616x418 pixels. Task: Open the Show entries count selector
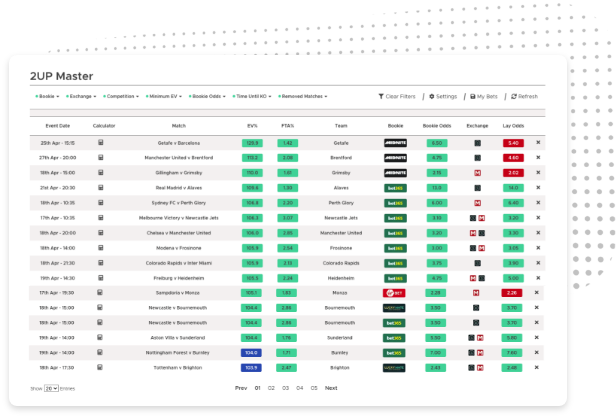(x=51, y=389)
